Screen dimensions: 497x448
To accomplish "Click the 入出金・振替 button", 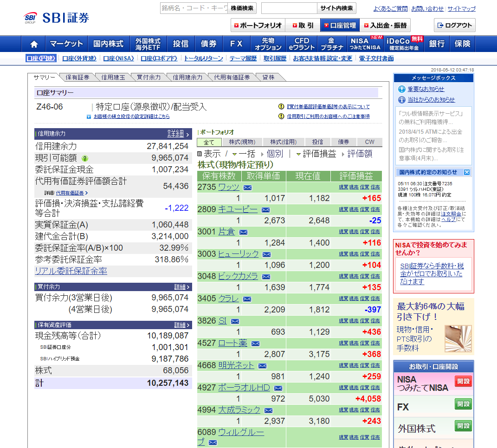I will (386, 26).
